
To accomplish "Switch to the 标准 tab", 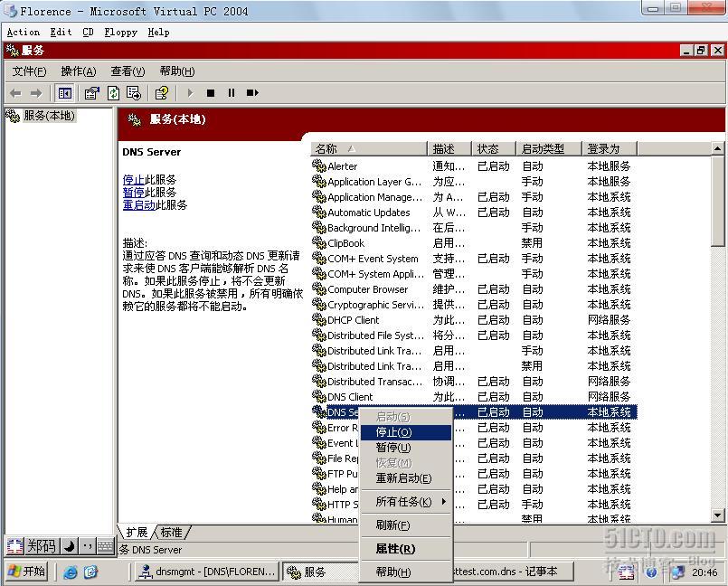I will (x=171, y=532).
